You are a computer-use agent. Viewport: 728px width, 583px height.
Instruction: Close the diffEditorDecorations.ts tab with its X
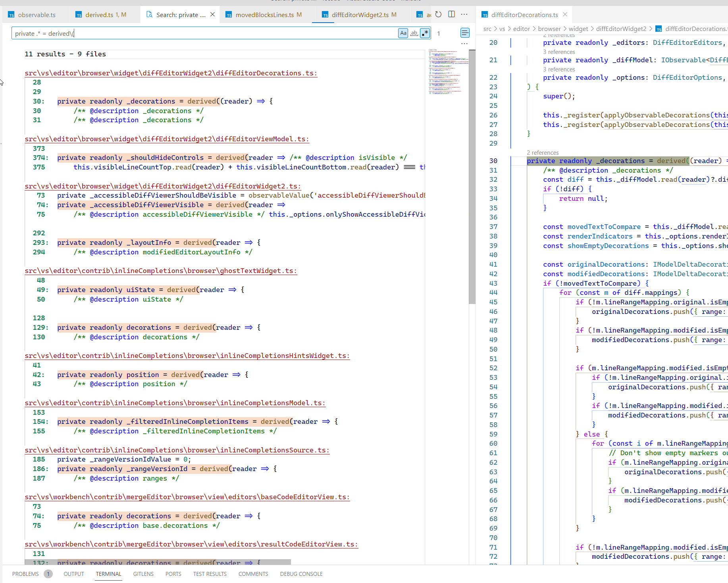pyautogui.click(x=565, y=14)
